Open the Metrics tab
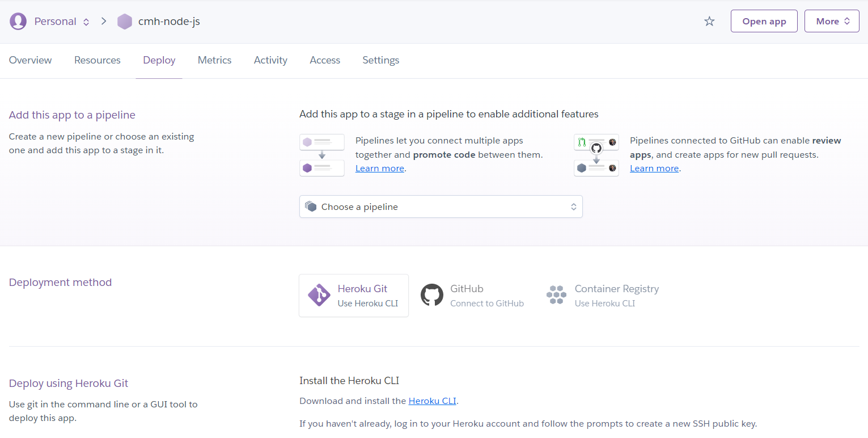 click(215, 60)
